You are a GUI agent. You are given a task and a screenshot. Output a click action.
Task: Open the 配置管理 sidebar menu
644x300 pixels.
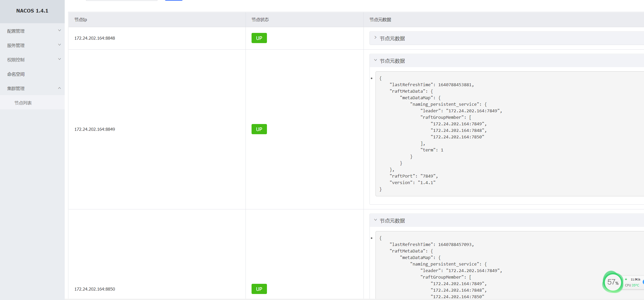(x=16, y=31)
